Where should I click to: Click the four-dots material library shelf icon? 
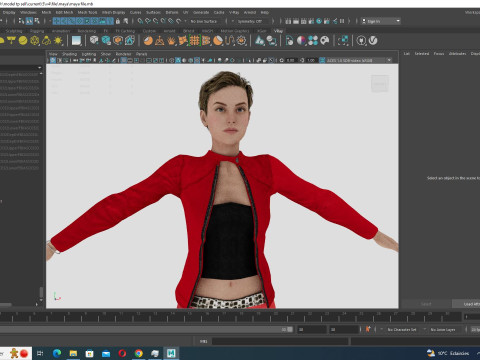click(x=313, y=41)
